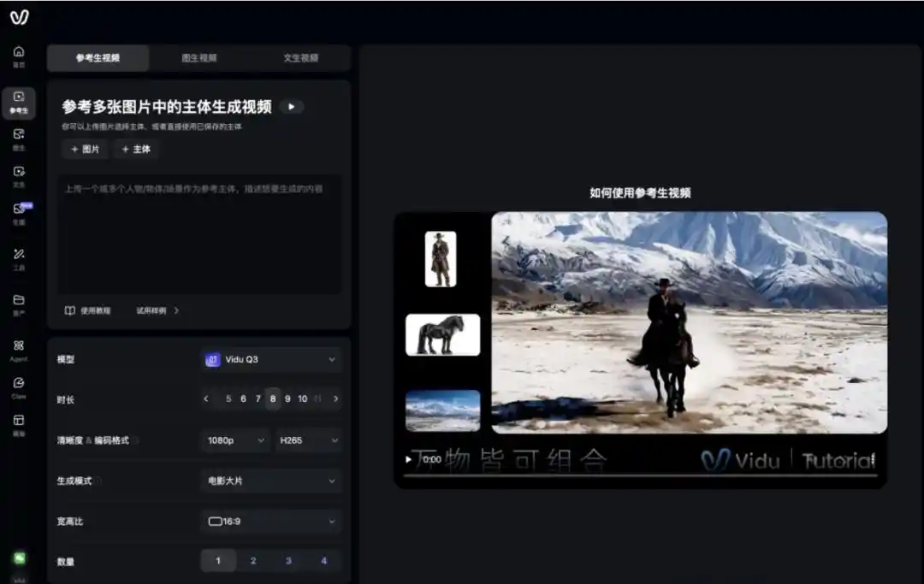Viewport: 924px width, 584px height.
Task: Click the + 主体 add subject button
Action: (136, 150)
